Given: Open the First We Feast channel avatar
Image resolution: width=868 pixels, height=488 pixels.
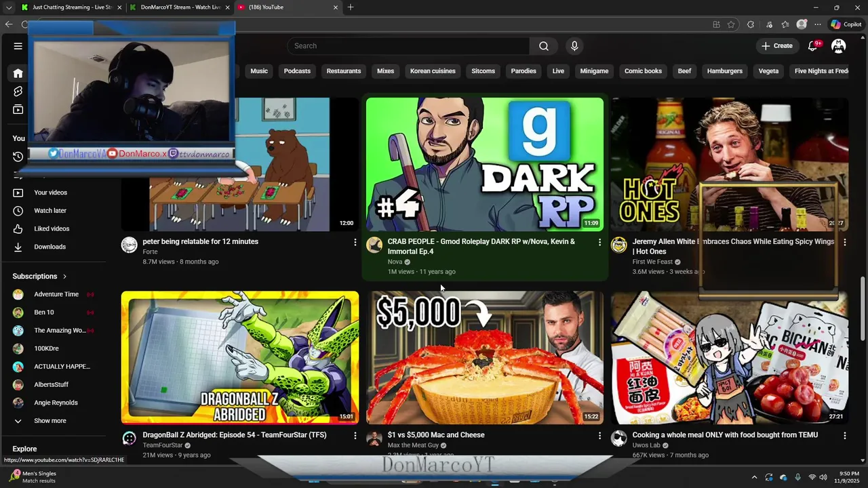Looking at the screenshot, I should [x=619, y=245].
